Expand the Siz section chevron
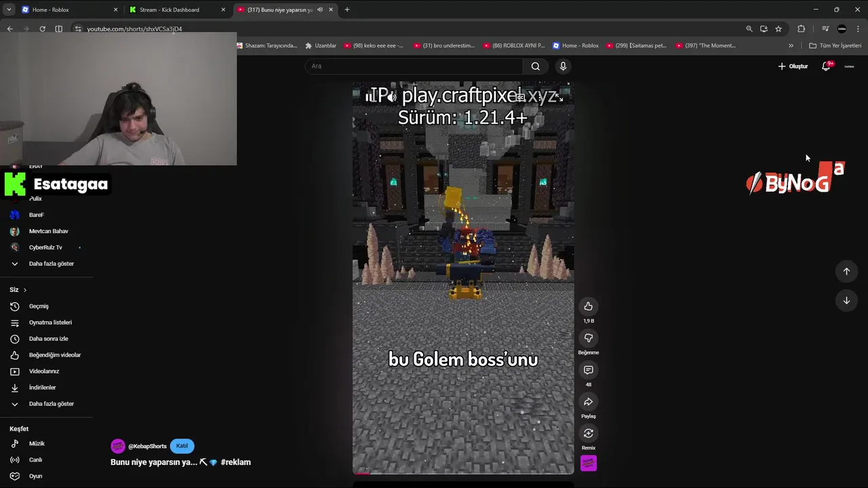The image size is (868, 488). click(25, 290)
